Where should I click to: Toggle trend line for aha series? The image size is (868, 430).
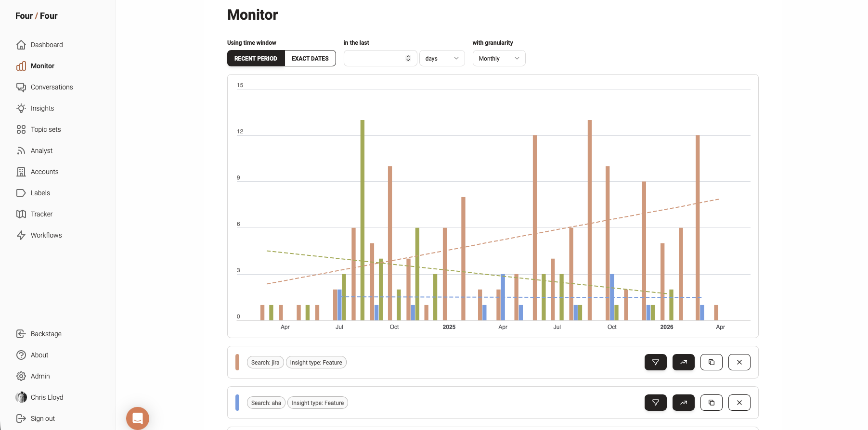[683, 403]
